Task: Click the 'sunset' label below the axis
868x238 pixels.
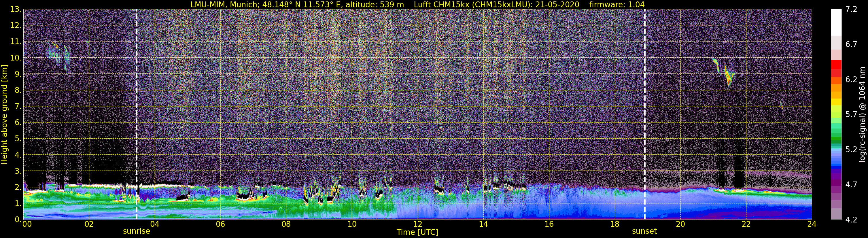Action: point(644,231)
